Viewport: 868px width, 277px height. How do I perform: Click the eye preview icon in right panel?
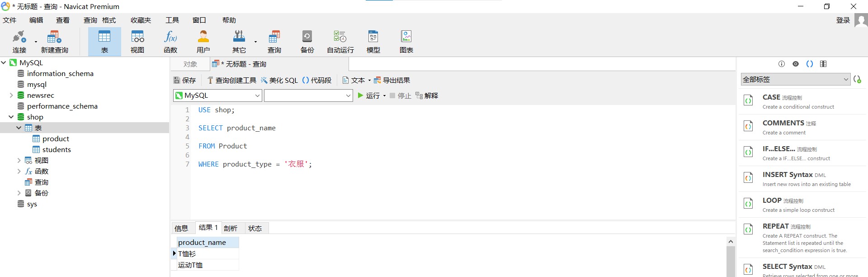click(796, 64)
